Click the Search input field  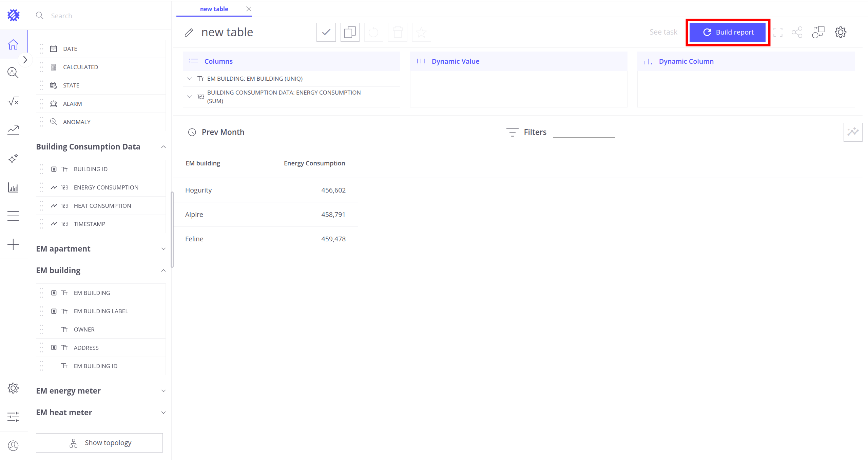click(102, 16)
